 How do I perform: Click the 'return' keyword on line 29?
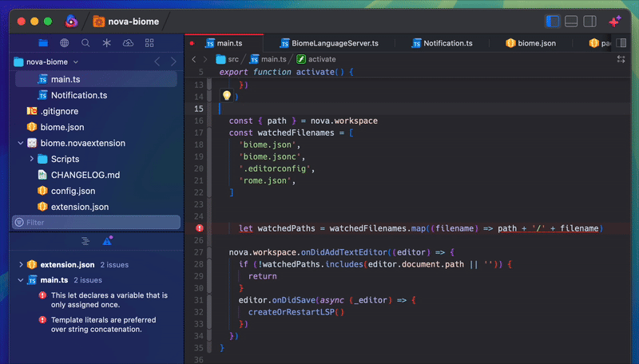tap(263, 276)
